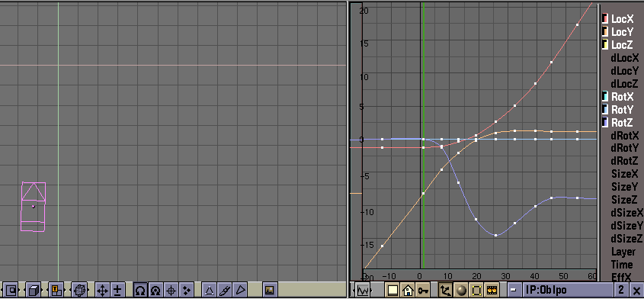Toggle edit mode triangle-with-vertices icon
644x299 pixels.
pos(210,291)
